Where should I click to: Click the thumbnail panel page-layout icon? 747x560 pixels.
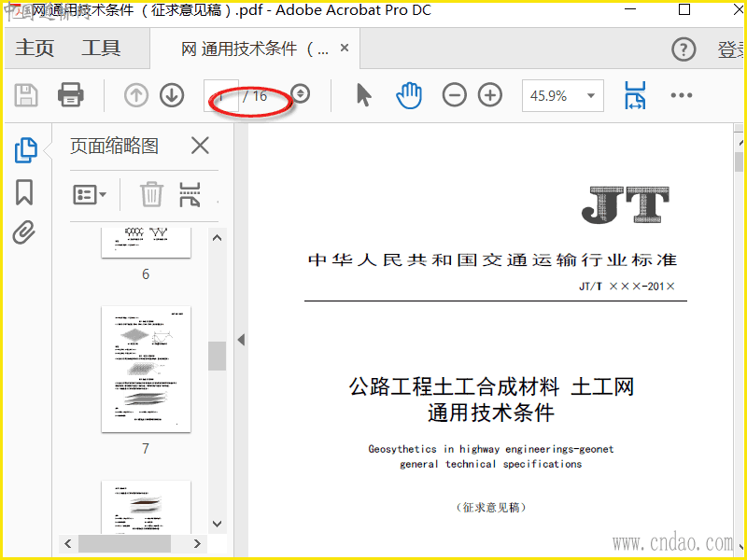(190, 195)
